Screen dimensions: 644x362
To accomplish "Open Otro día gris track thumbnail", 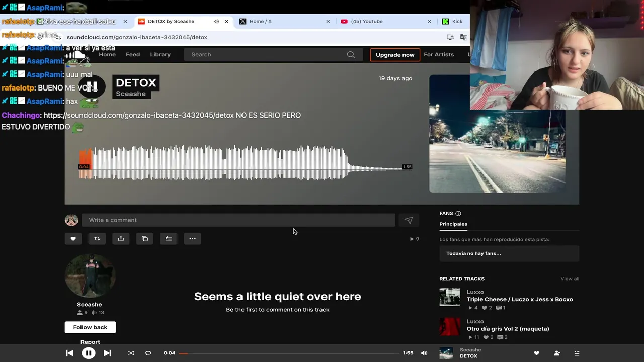I will coord(449,327).
